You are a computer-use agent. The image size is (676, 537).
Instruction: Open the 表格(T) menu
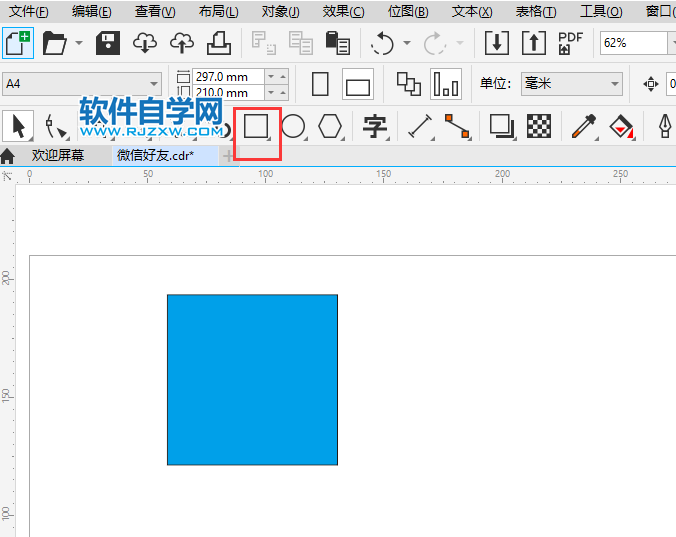point(535,11)
